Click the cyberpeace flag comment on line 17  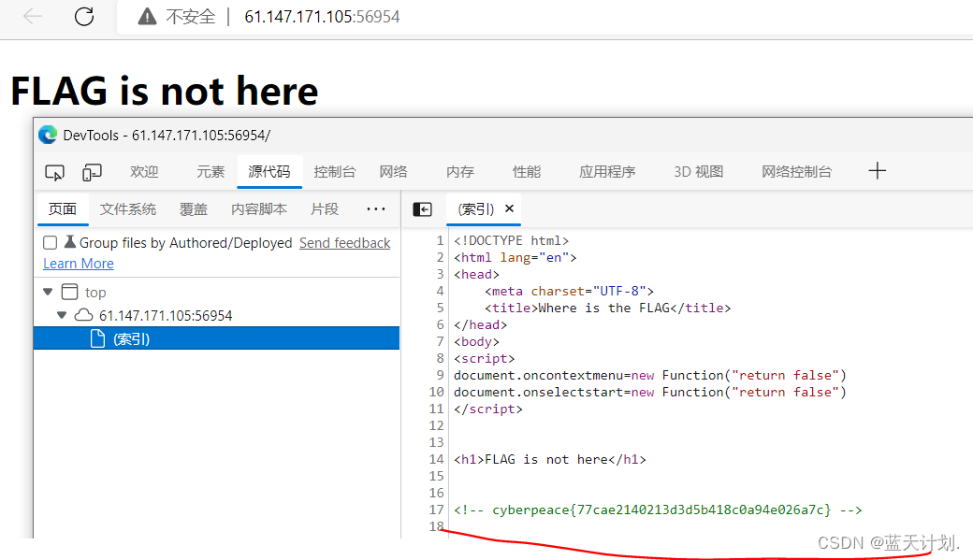(658, 510)
